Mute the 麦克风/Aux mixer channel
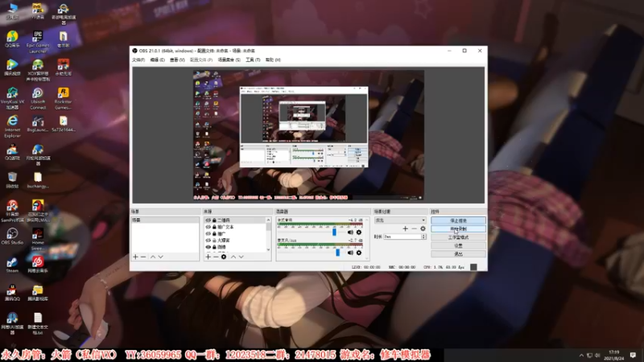 [350, 253]
